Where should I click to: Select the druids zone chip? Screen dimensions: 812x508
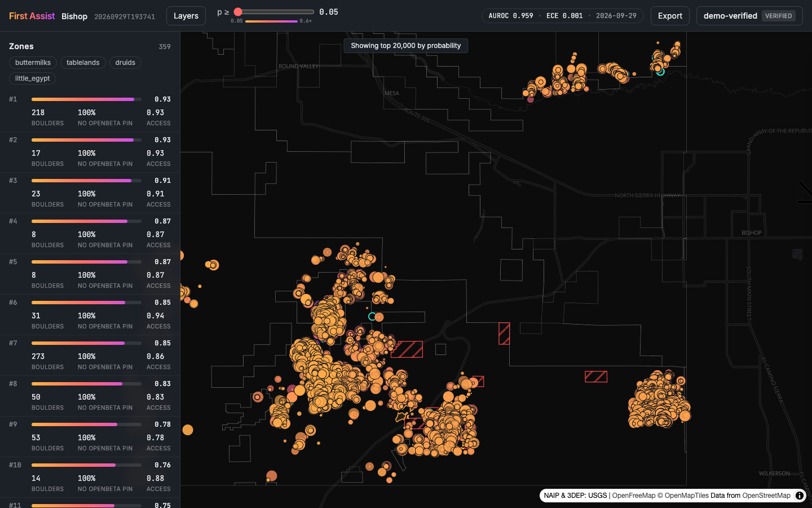[x=125, y=63]
